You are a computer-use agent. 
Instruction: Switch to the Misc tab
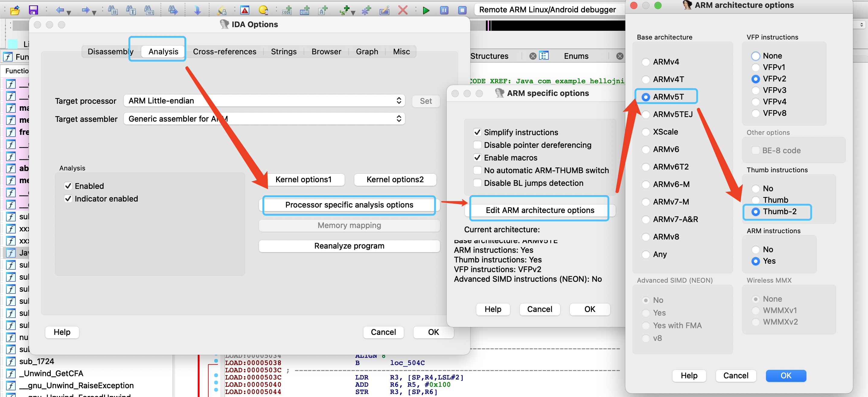[x=401, y=52]
